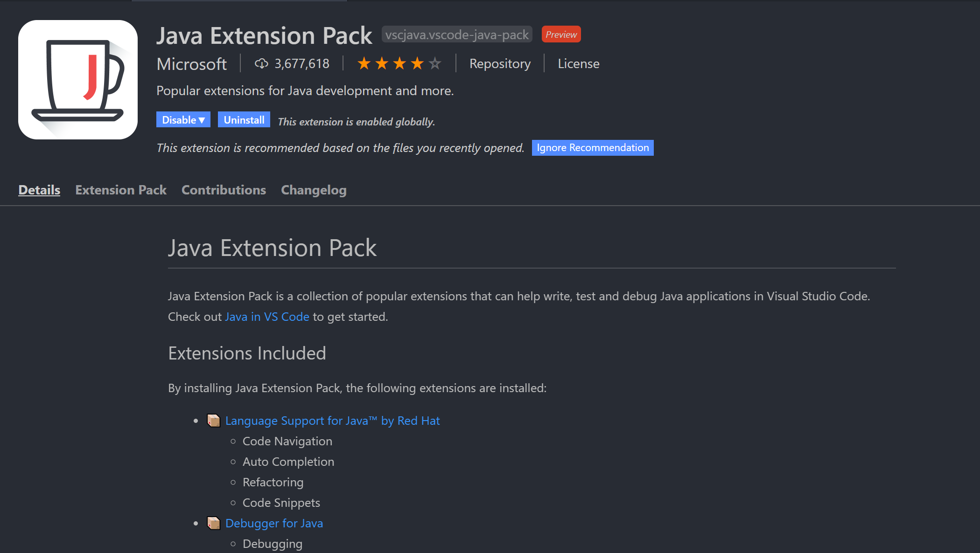Screen dimensions: 980x553
Task: Expand the Disable button arrow
Action: [202, 119]
